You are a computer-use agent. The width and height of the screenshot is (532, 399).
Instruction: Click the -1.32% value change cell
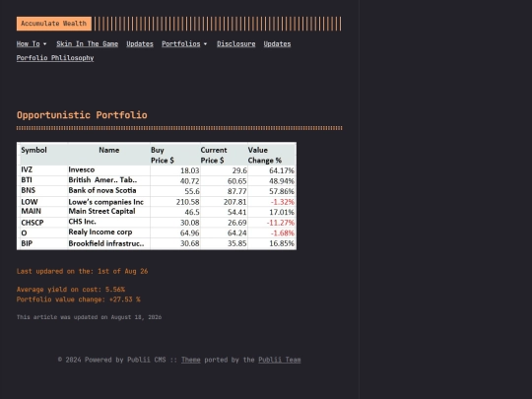(283, 202)
